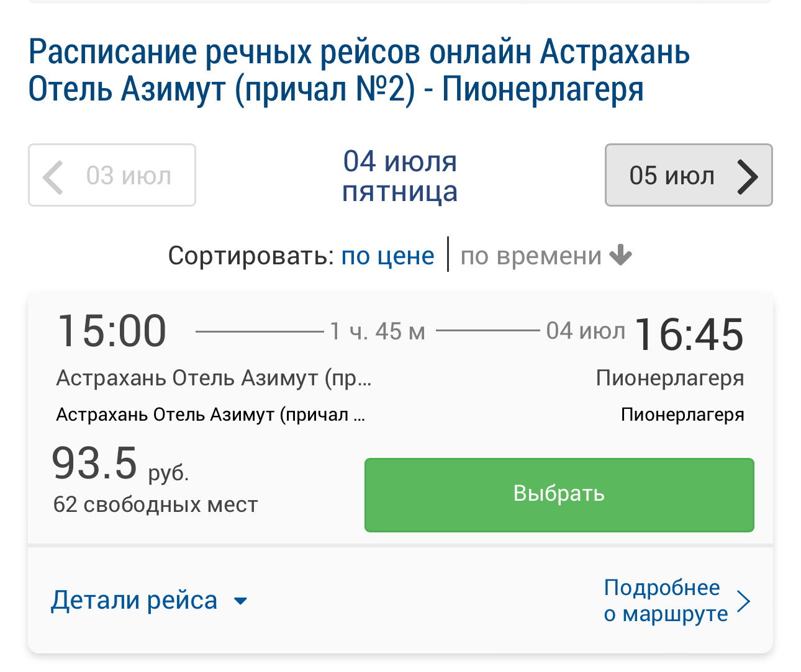Click the right chevron next to 05 июл
The image size is (801, 672).
(748, 177)
